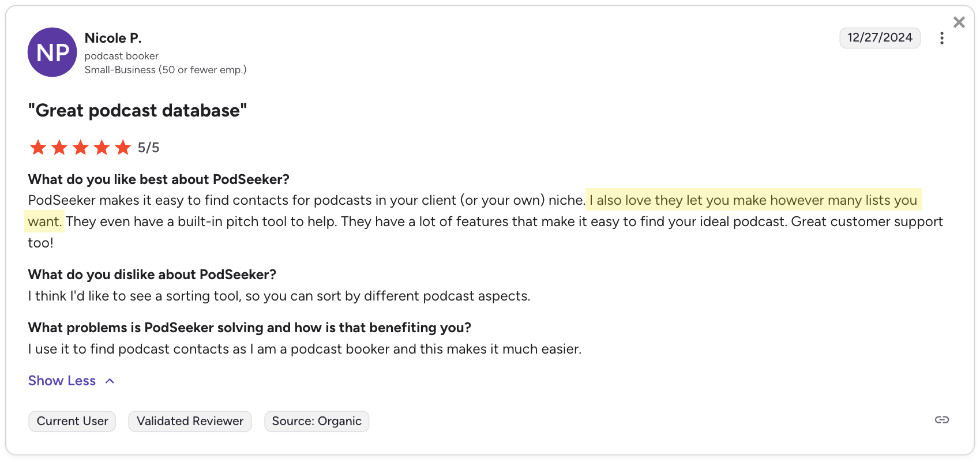
Task: Select the NP avatar
Action: [52, 52]
